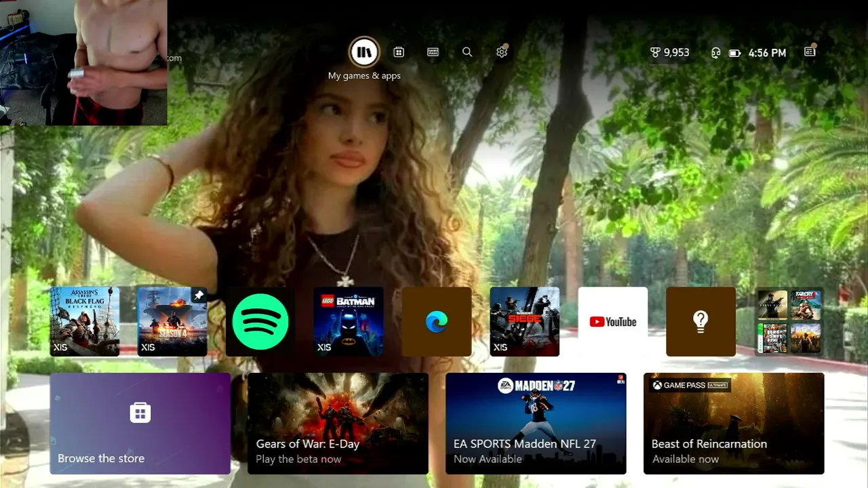Open the notifications icon beside the clock
The image size is (868, 488).
(810, 52)
